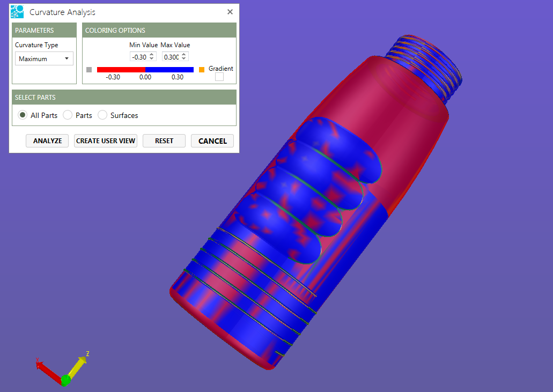Select the Surfaces radio option
553x392 pixels.
[102, 115]
